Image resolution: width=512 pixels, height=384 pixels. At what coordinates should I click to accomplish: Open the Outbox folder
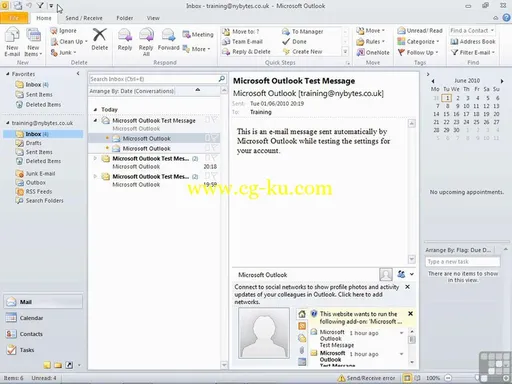31,182
